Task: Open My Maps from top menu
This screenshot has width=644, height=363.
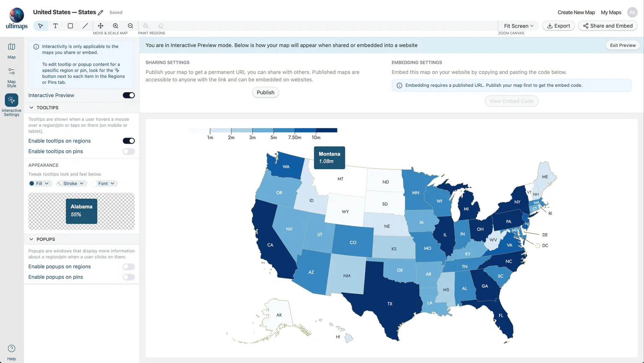Action: [x=611, y=13]
